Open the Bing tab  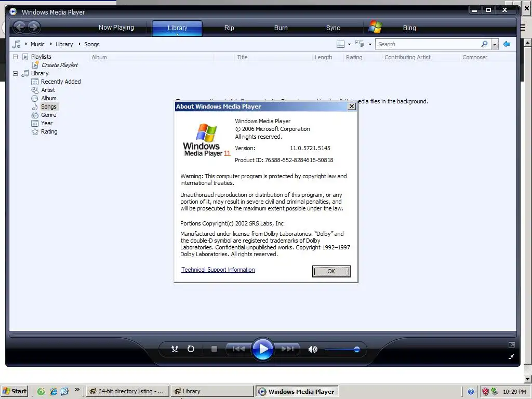click(x=409, y=28)
